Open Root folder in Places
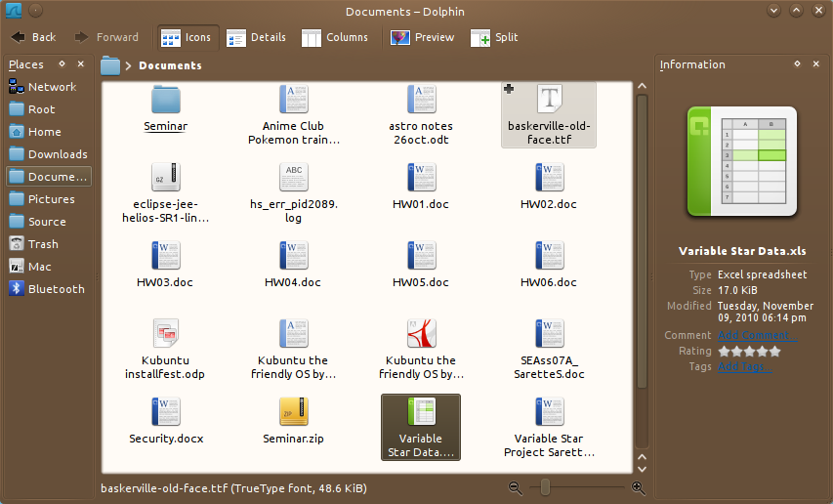This screenshot has width=833, height=504. (49, 109)
